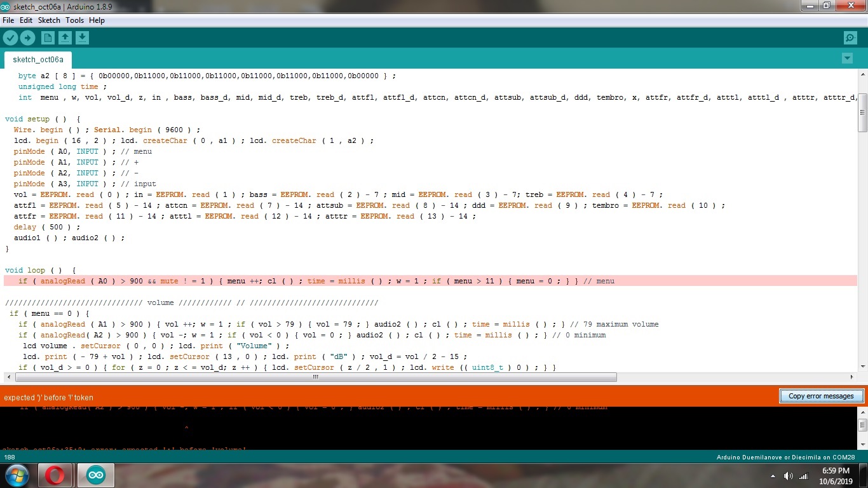
Task: Select the sketch_oct06a tab
Action: (38, 60)
